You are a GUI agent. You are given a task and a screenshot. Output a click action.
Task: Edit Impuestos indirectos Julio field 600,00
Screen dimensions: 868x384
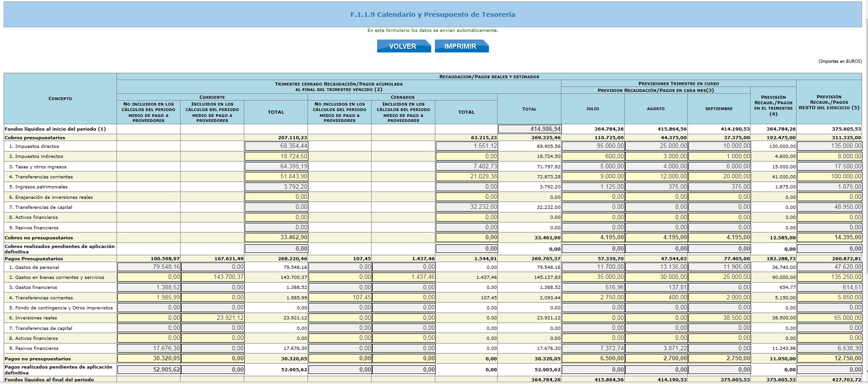coord(593,156)
